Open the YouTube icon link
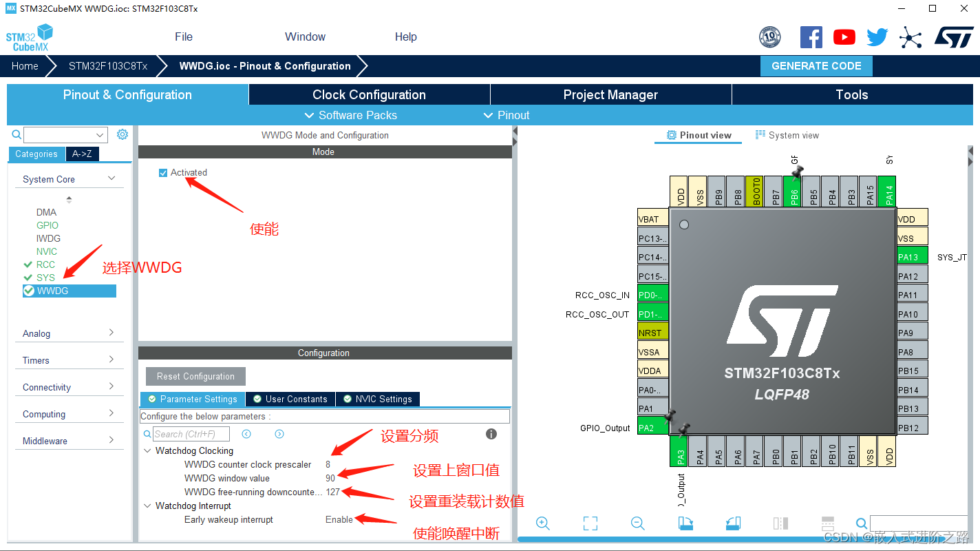The height and width of the screenshot is (551, 980). pyautogui.click(x=844, y=37)
